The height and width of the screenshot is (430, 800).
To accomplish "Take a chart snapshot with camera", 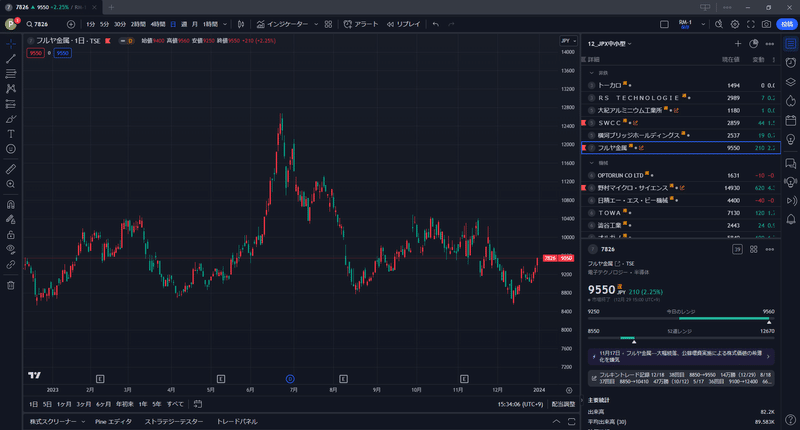I will click(x=766, y=24).
